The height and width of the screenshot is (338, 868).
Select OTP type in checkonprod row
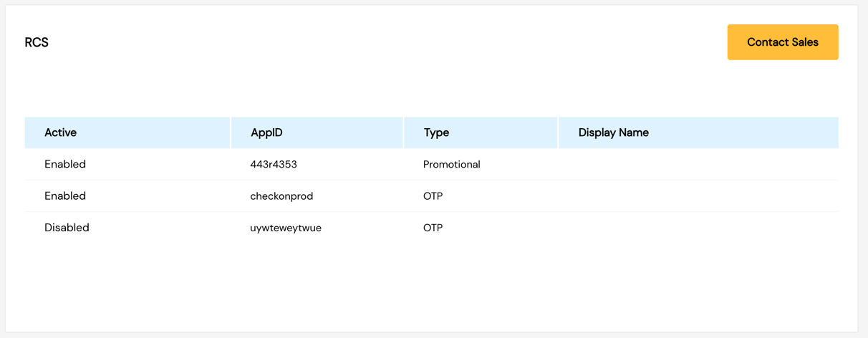433,195
